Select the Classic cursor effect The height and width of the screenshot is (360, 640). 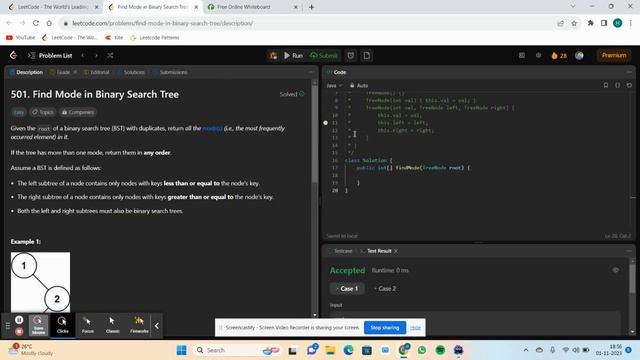click(112, 325)
